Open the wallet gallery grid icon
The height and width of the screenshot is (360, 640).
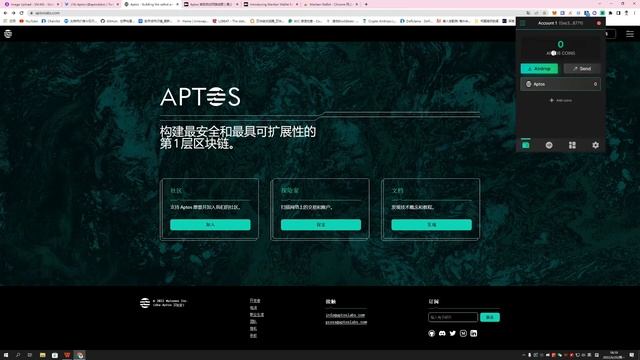[572, 145]
